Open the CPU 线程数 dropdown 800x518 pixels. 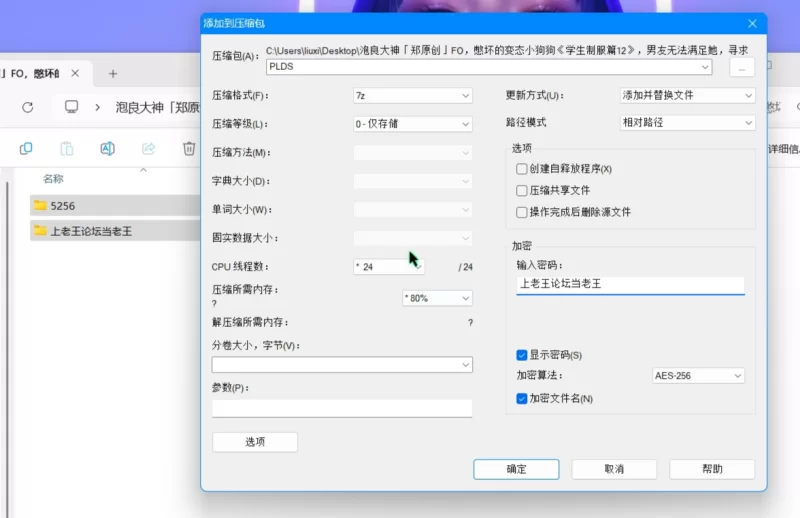[x=388, y=266]
